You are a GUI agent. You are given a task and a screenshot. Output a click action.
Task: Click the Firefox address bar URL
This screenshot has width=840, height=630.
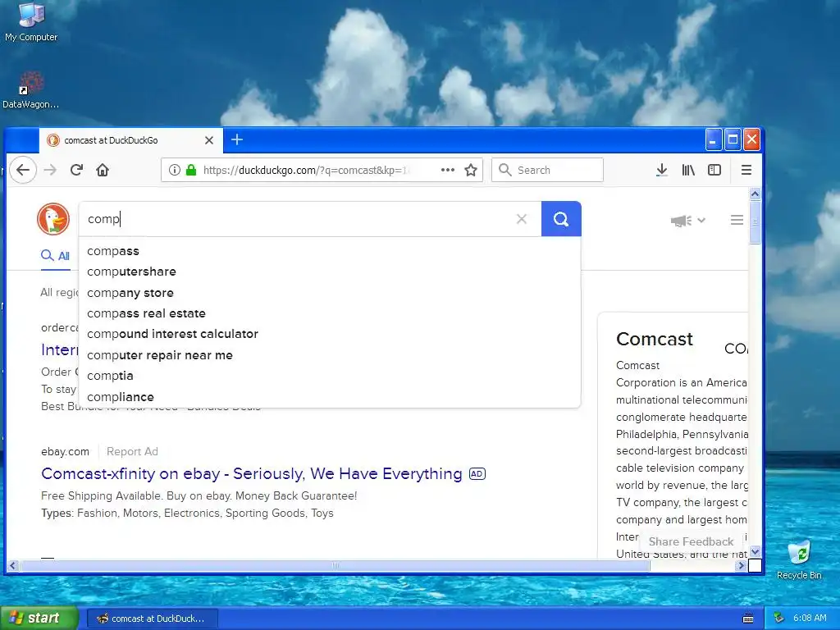(308, 171)
